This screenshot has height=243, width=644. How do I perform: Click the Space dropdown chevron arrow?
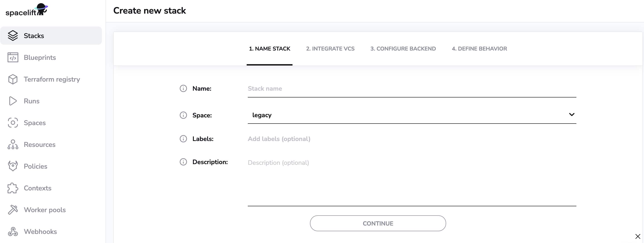tap(572, 115)
